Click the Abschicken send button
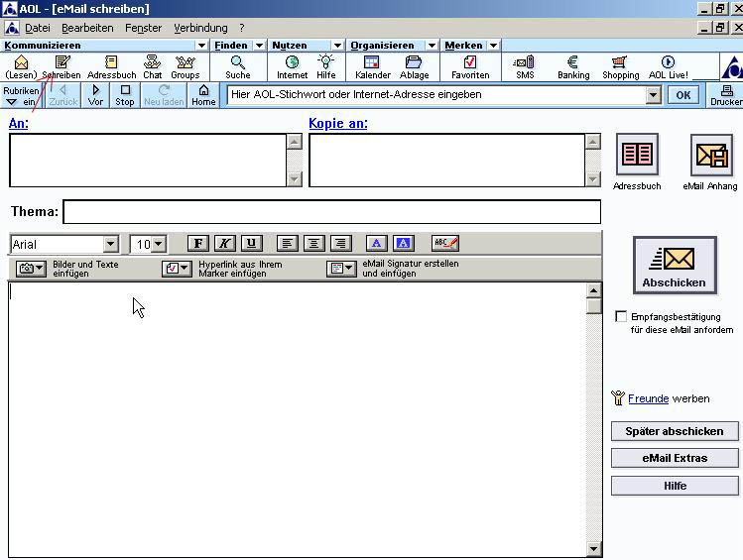Viewport: 743px width, 560px height. pos(675,266)
